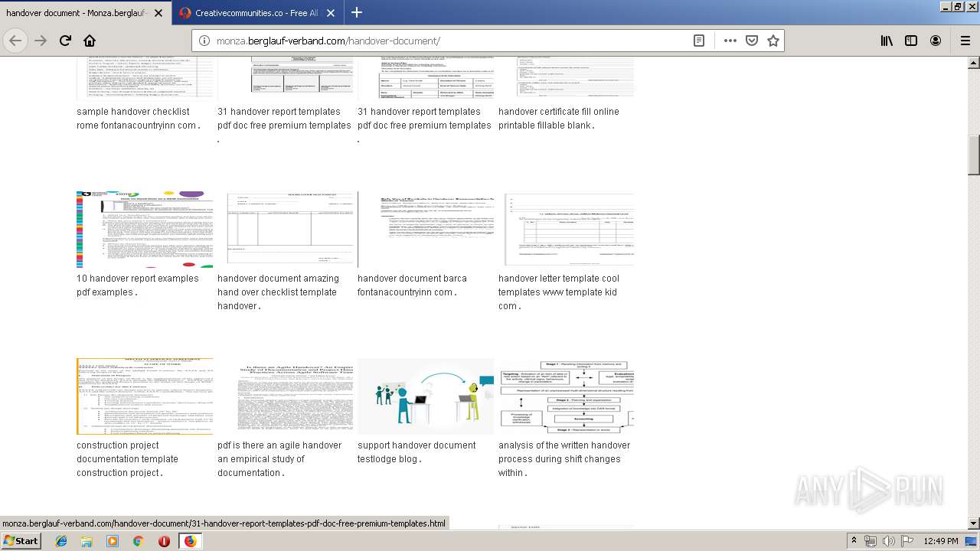Bookmark this page with star

[773, 41]
